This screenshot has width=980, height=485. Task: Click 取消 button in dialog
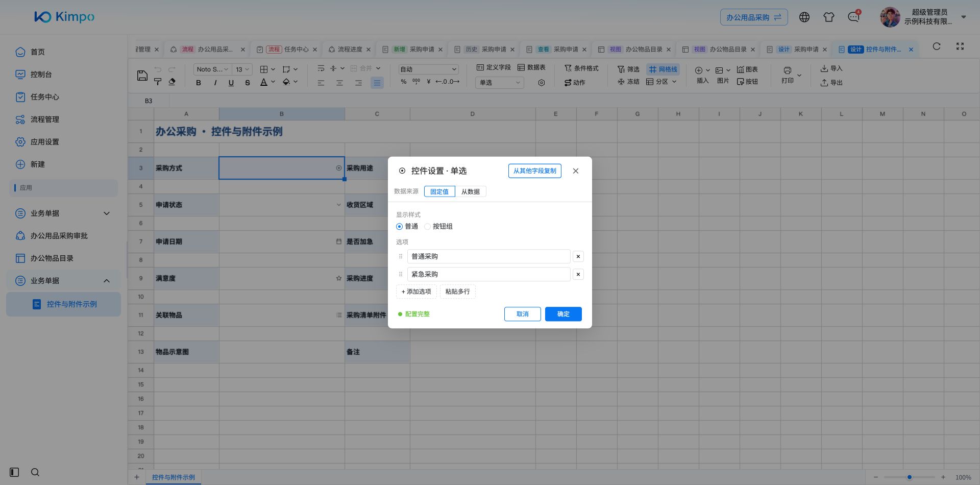pos(522,314)
